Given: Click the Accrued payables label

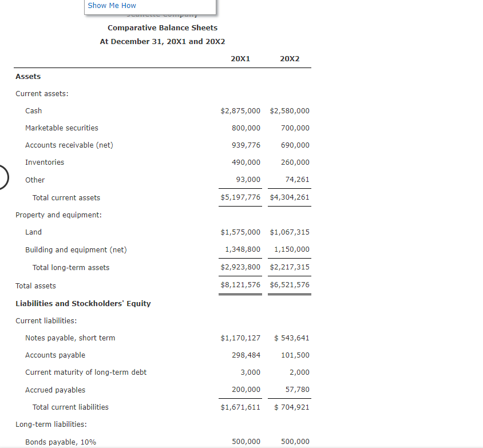Looking at the screenshot, I should click(55, 390).
